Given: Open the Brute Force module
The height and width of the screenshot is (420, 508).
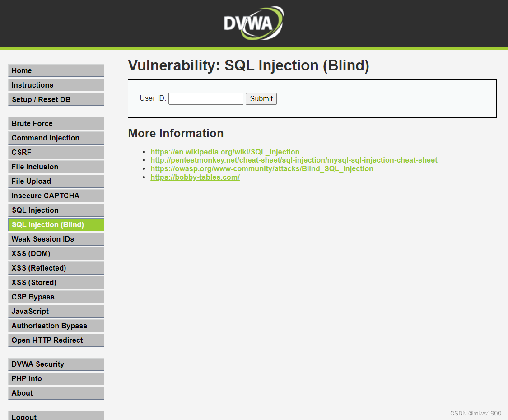Looking at the screenshot, I should click(x=56, y=123).
